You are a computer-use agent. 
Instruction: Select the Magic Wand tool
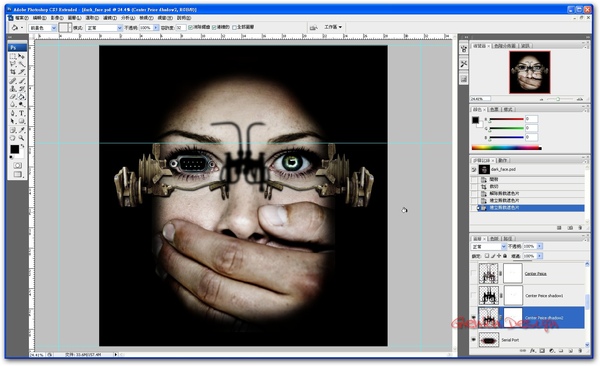pyautogui.click(x=21, y=64)
